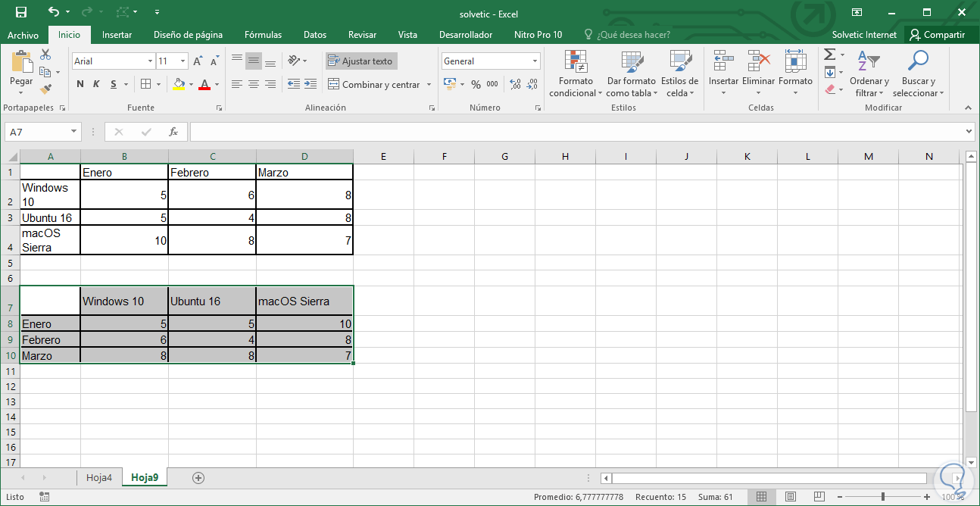Select the column E header

coord(383,157)
